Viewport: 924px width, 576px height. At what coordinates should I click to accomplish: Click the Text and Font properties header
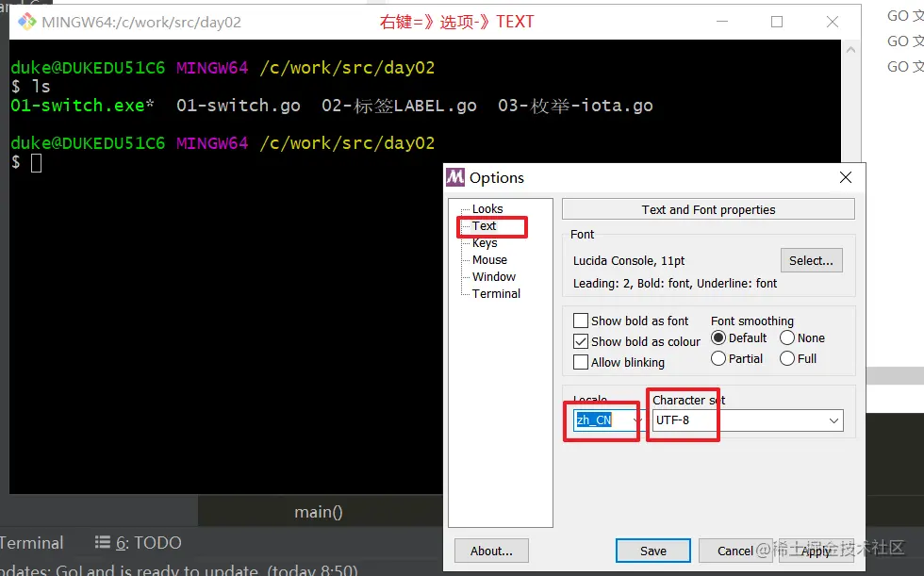[708, 209]
